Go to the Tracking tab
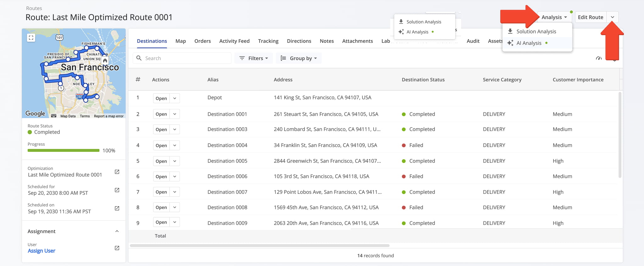The width and height of the screenshot is (644, 266). pos(268,41)
